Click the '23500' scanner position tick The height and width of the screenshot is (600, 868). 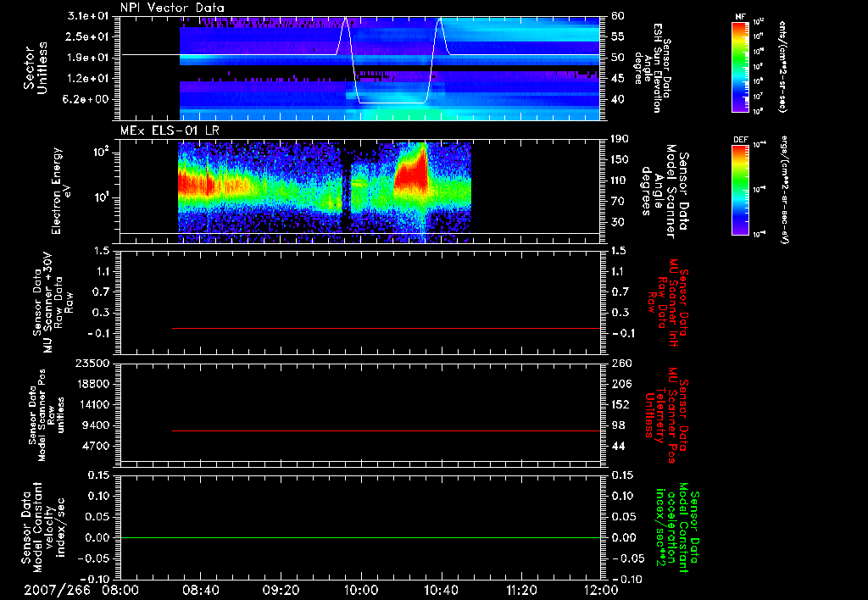[92, 363]
